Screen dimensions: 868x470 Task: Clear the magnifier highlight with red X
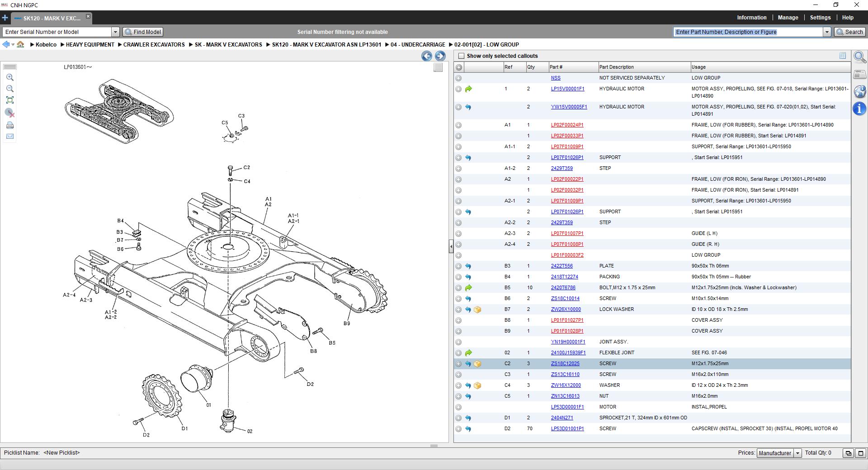pos(10,113)
